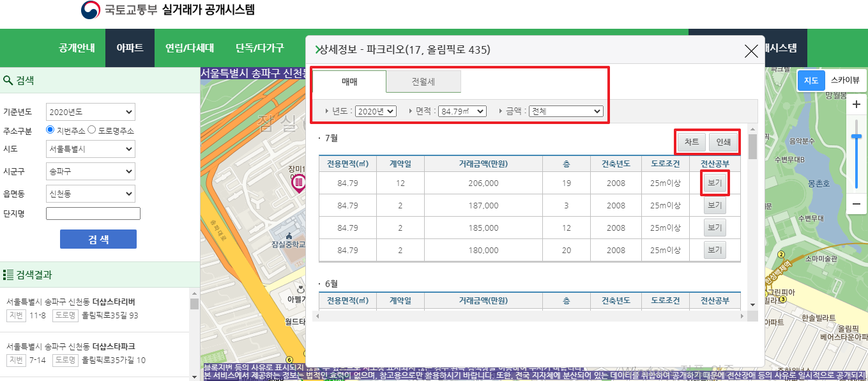Click the 소마미술관 label on the map
Screen dimensions: 868x381
pos(821,259)
